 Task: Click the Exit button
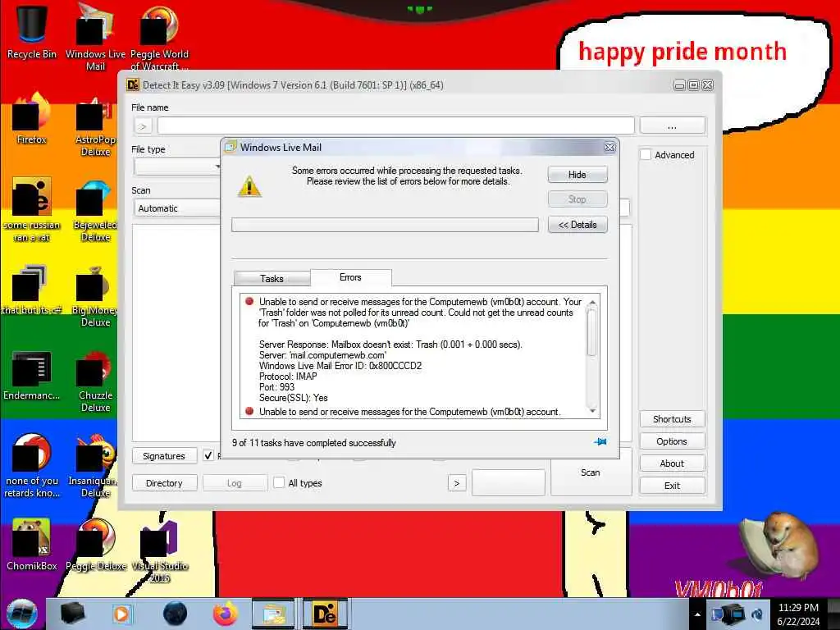[x=672, y=486]
